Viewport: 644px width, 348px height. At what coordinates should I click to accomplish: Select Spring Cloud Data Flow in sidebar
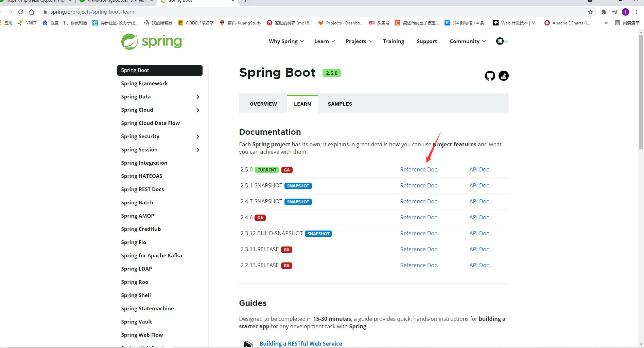tap(151, 123)
